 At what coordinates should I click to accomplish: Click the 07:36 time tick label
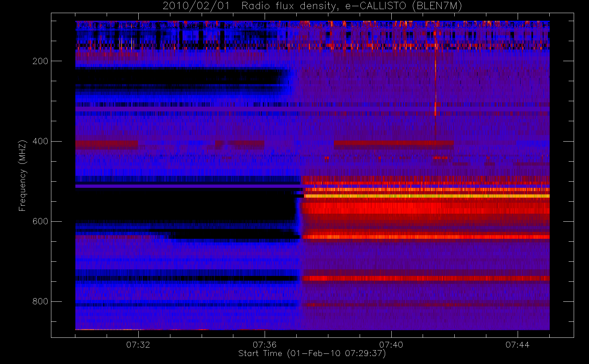[265, 345]
